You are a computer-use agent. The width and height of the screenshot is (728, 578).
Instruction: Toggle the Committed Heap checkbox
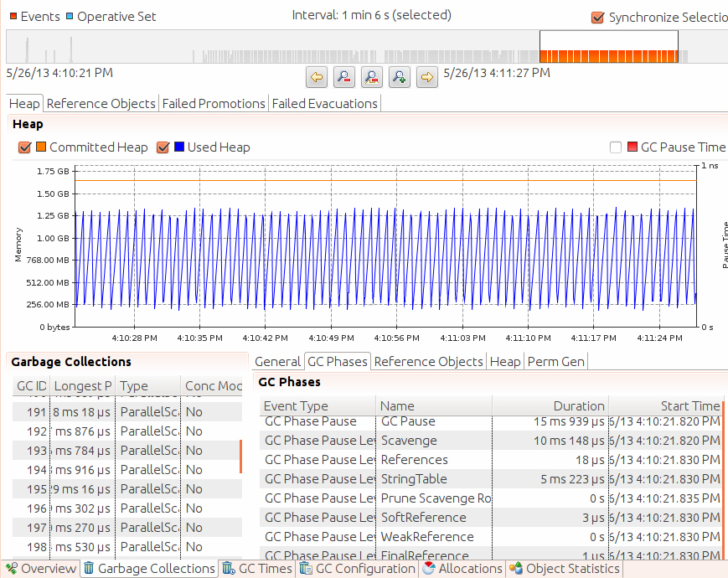[x=24, y=147]
